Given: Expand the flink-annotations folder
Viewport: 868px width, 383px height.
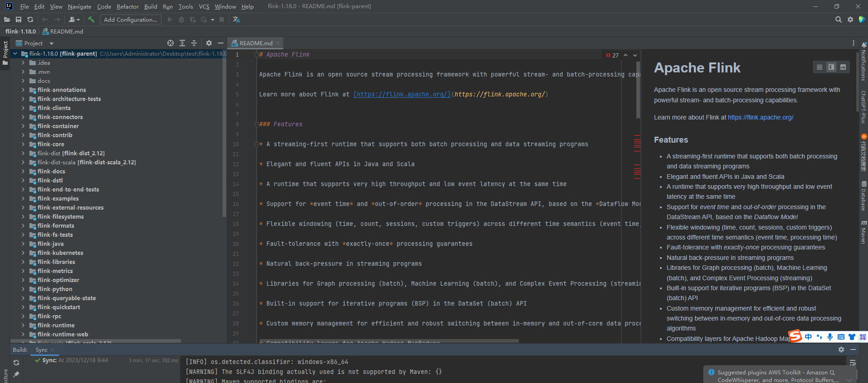Looking at the screenshot, I should tap(23, 90).
